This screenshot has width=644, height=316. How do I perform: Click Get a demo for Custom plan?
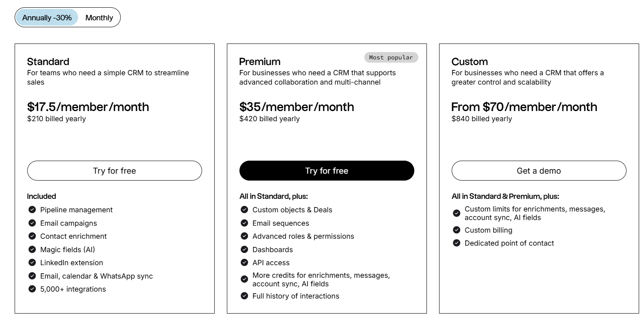click(539, 170)
